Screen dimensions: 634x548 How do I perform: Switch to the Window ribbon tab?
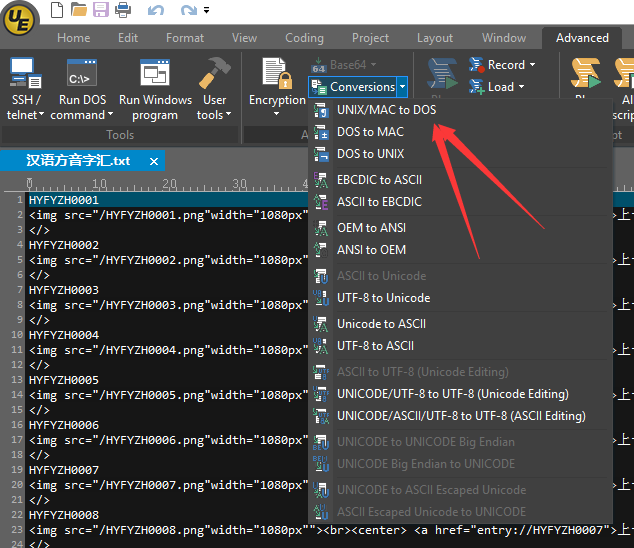(504, 38)
